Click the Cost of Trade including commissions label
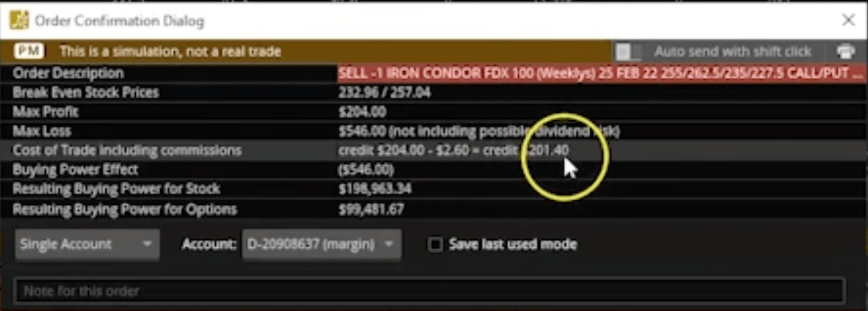This screenshot has height=311, width=868. click(x=127, y=150)
